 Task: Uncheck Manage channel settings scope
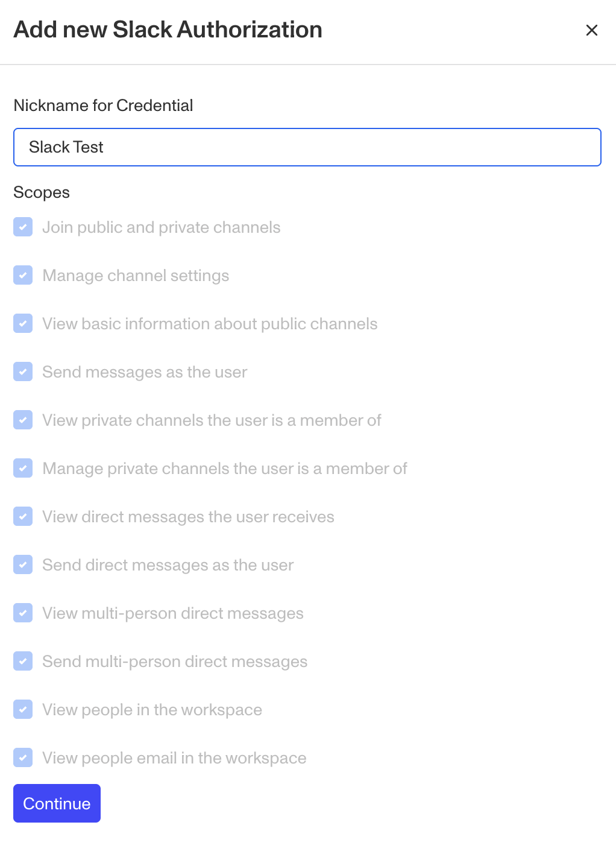(23, 276)
